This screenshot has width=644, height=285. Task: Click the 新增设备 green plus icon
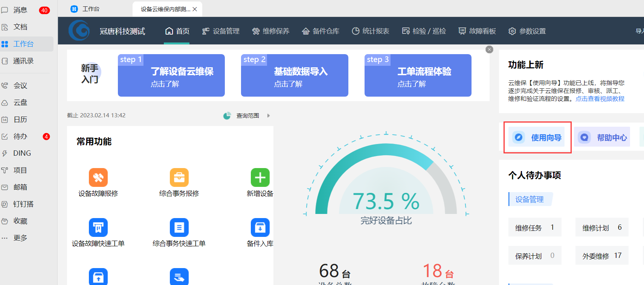point(260,177)
